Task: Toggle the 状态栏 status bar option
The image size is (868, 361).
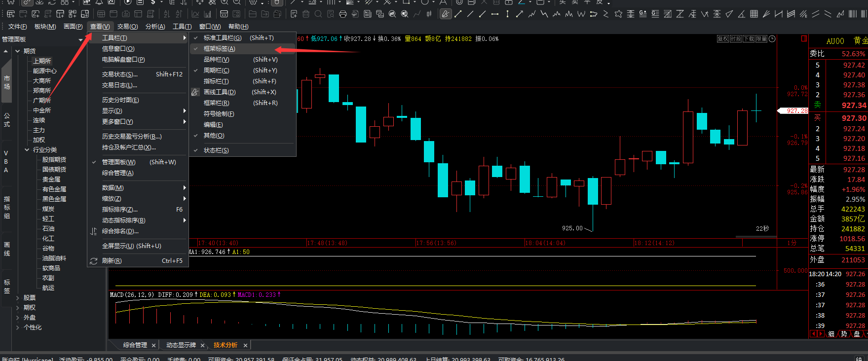Action: (216, 150)
